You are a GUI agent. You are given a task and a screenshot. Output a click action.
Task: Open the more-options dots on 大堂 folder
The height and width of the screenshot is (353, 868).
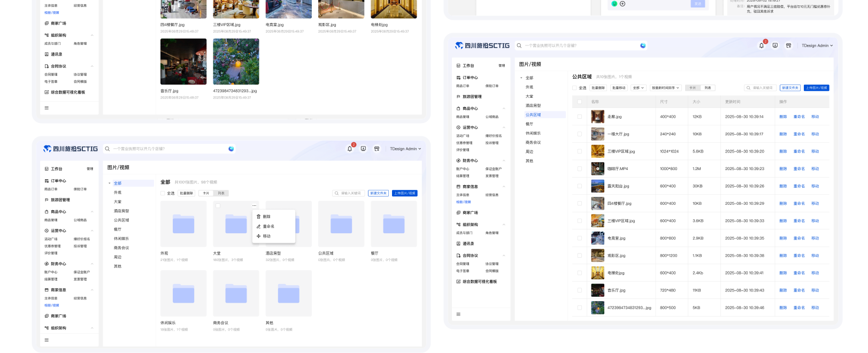point(254,205)
